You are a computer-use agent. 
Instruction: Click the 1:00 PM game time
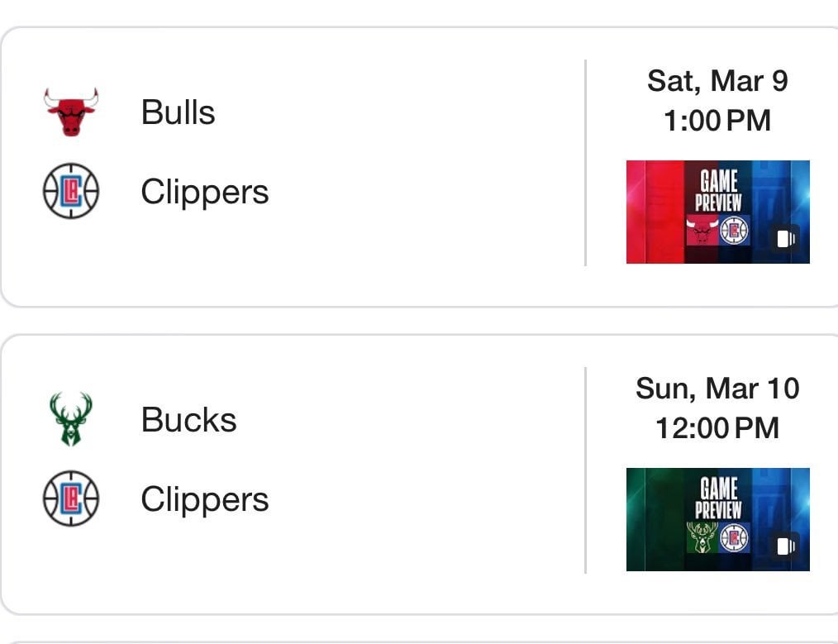pos(717,121)
